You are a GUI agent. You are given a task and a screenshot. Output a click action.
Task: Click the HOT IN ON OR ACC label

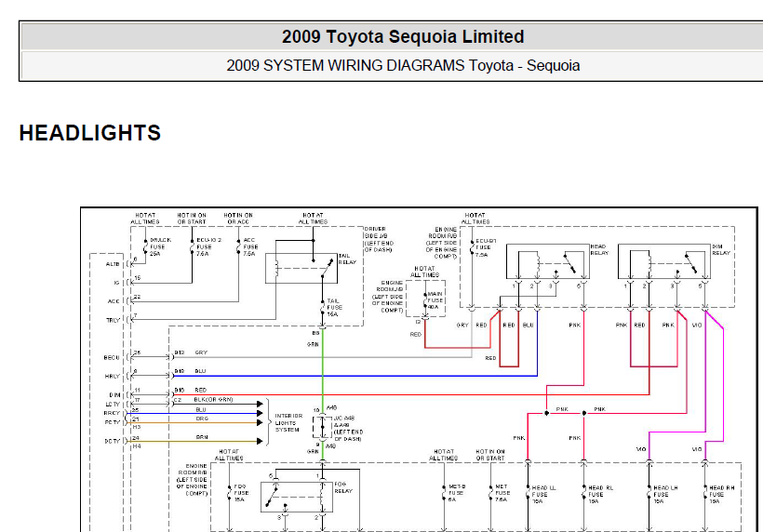(238, 219)
